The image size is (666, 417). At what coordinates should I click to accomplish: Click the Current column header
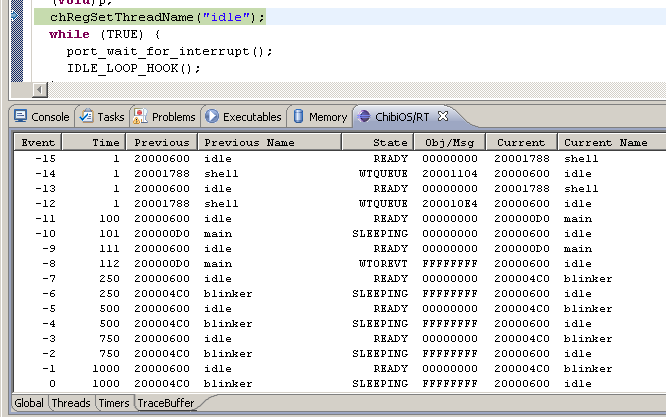click(521, 142)
